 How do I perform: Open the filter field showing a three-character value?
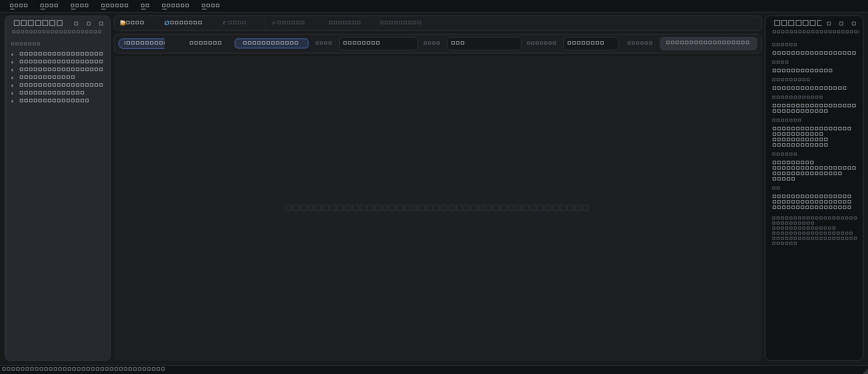tap(484, 44)
